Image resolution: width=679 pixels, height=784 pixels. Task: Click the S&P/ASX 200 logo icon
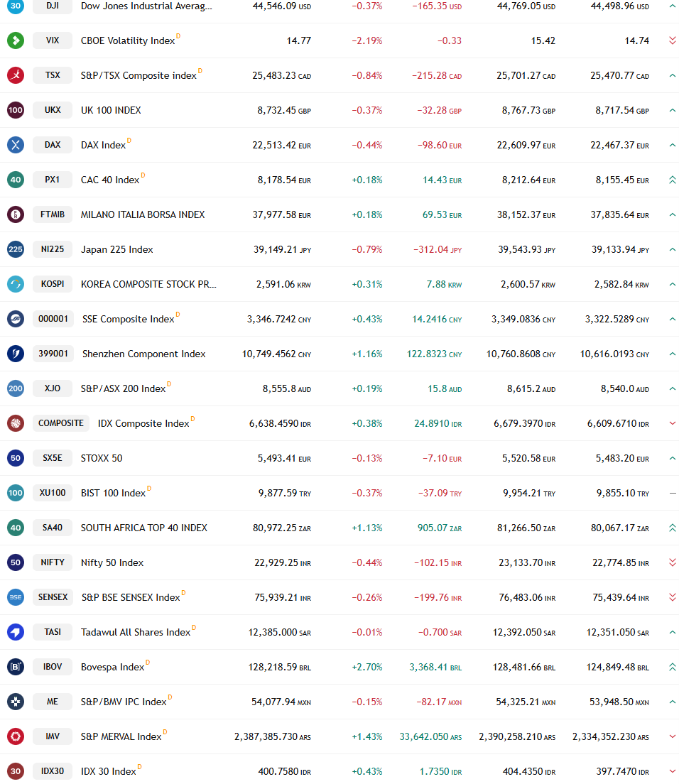[x=16, y=388]
